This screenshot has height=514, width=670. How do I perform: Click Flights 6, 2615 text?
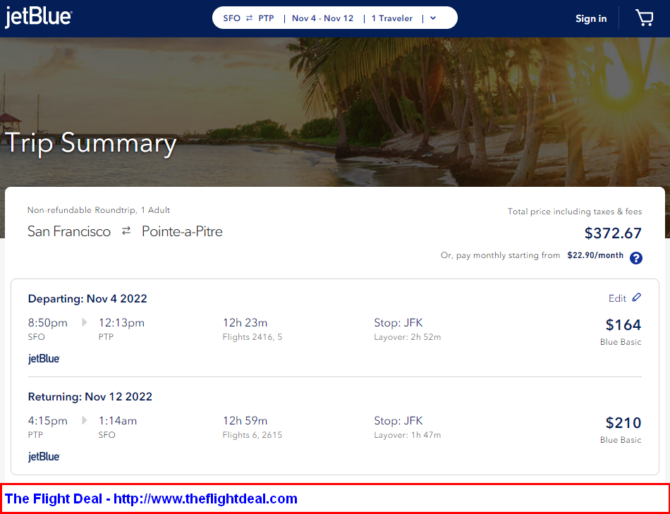(x=252, y=435)
